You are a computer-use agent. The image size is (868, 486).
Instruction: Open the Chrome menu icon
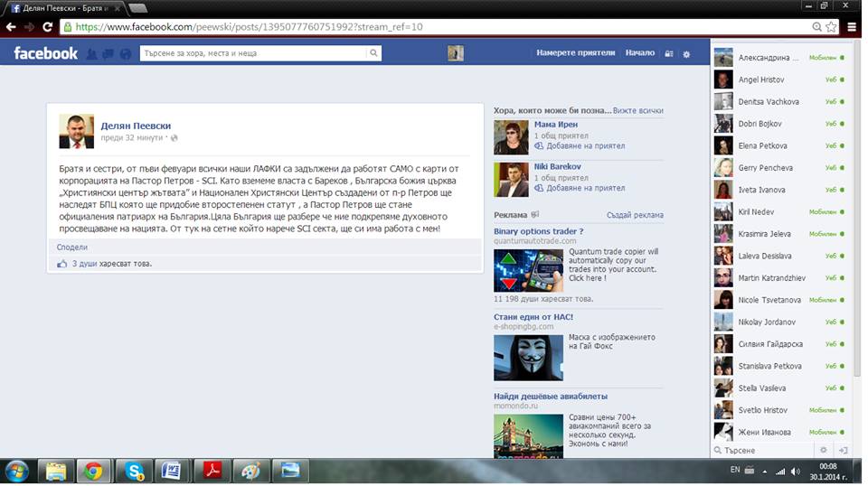[x=852, y=27]
